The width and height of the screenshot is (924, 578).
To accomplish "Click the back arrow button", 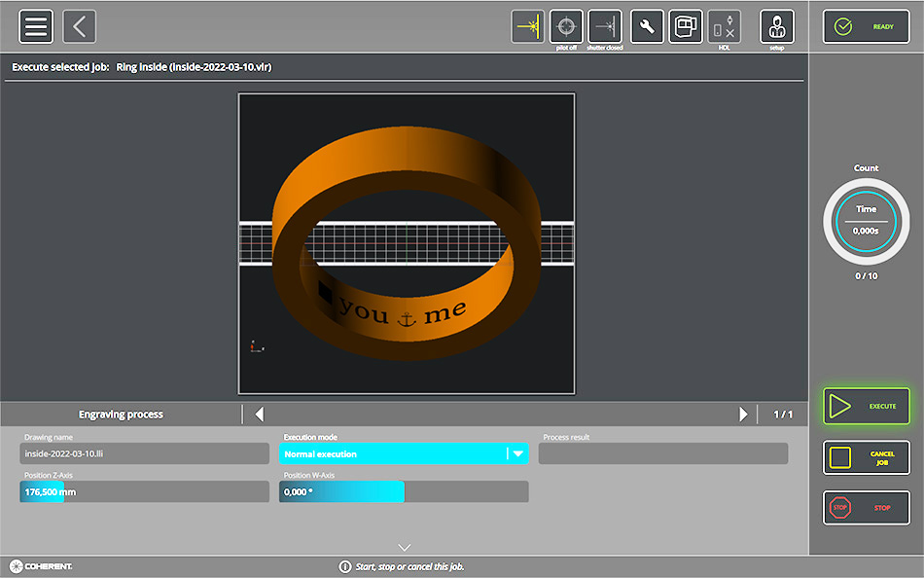I will pos(80,26).
